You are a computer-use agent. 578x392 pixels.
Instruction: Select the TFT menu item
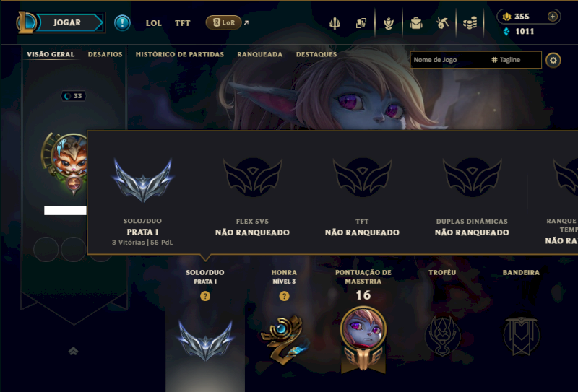point(183,23)
